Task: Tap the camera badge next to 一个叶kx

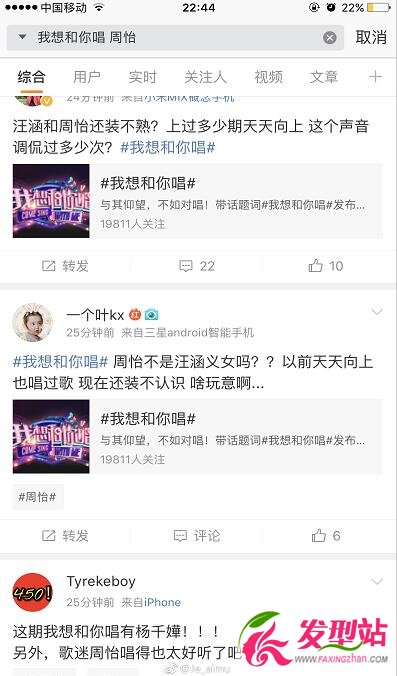Action: [151, 315]
